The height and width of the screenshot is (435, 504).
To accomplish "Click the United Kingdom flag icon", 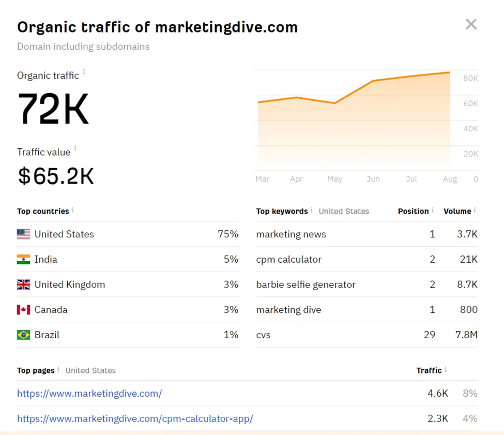I will 23,284.
